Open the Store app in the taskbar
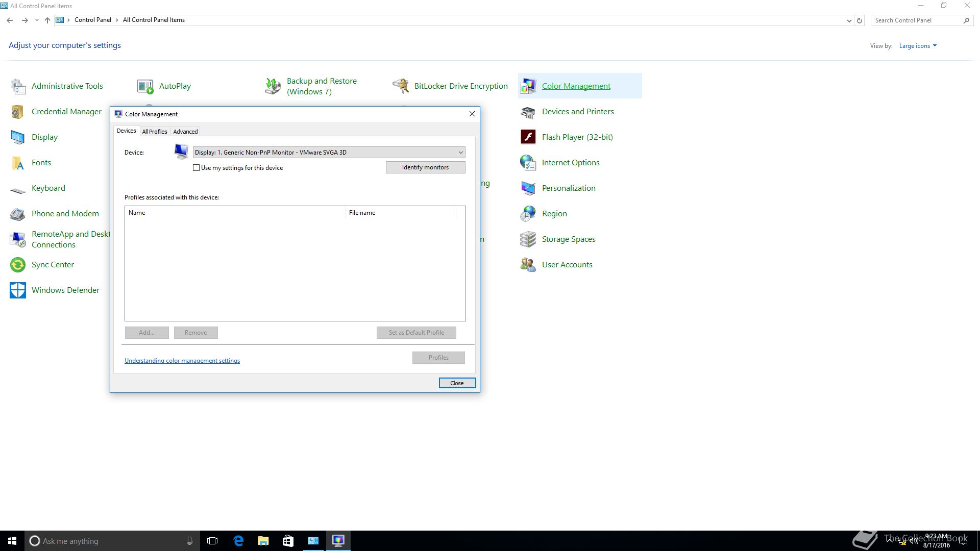Viewport: 980px width, 551px height. point(288,541)
